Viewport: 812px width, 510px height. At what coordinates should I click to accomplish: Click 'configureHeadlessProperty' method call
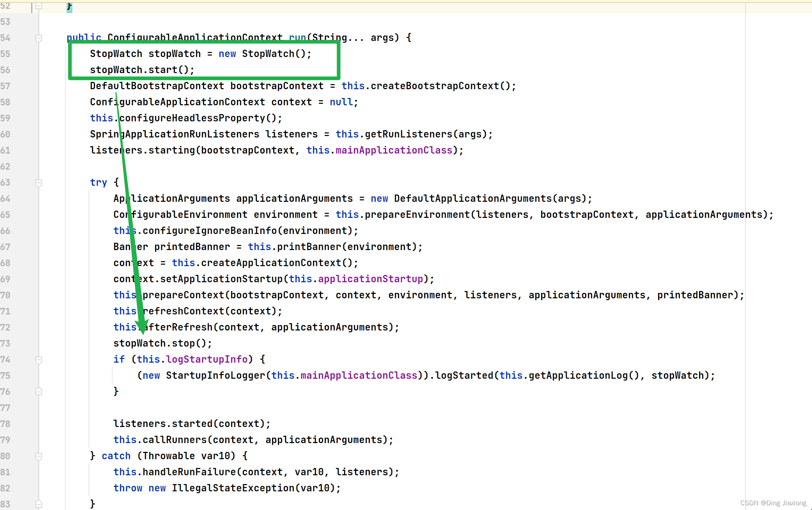click(x=192, y=118)
